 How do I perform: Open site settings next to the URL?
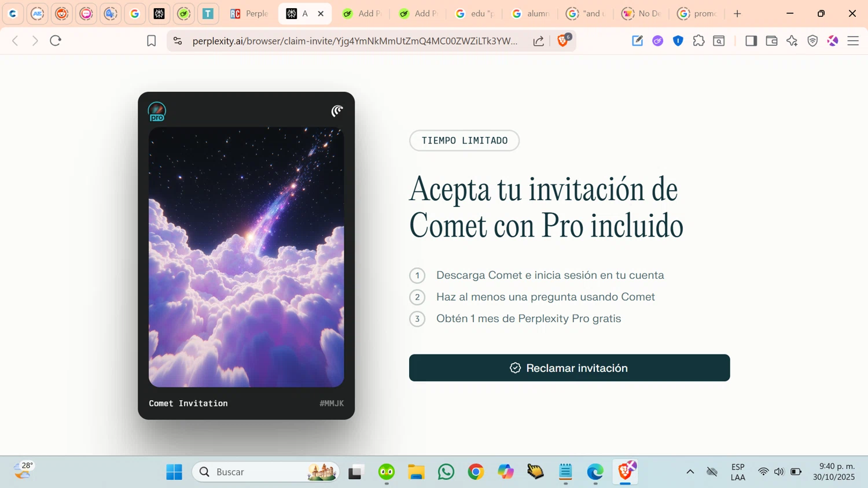click(x=178, y=41)
